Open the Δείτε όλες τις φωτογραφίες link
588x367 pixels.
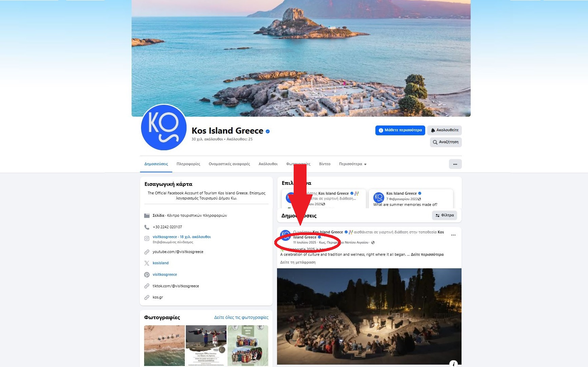pos(241,317)
